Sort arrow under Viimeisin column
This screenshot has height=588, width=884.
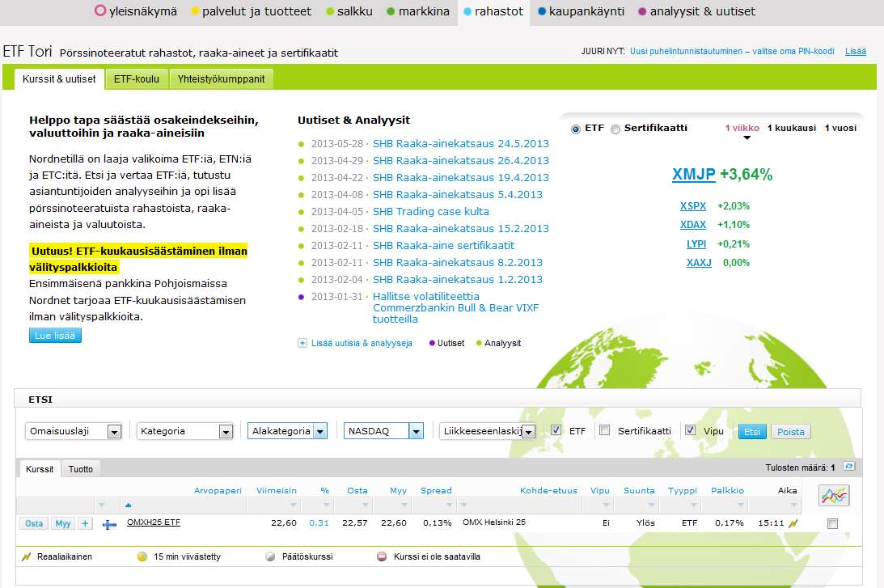[x=293, y=506]
